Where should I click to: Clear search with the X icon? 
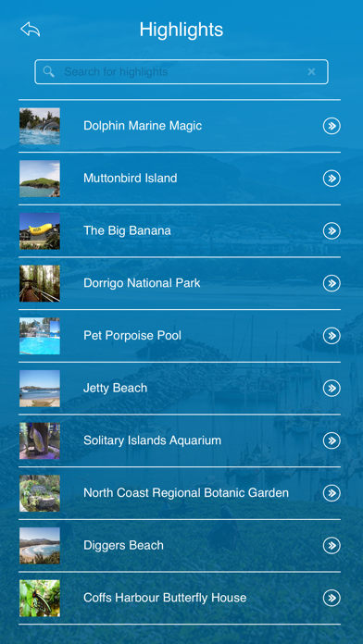[x=311, y=72]
